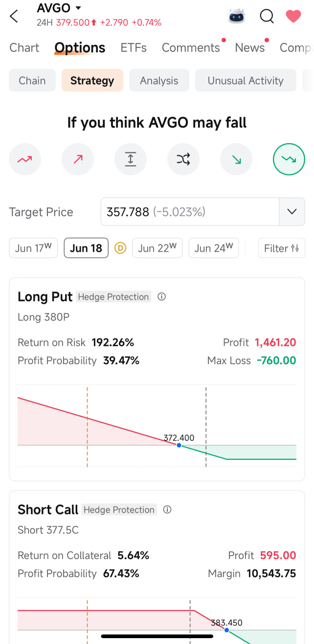Switch to the News tab
314x644 pixels.
click(250, 47)
